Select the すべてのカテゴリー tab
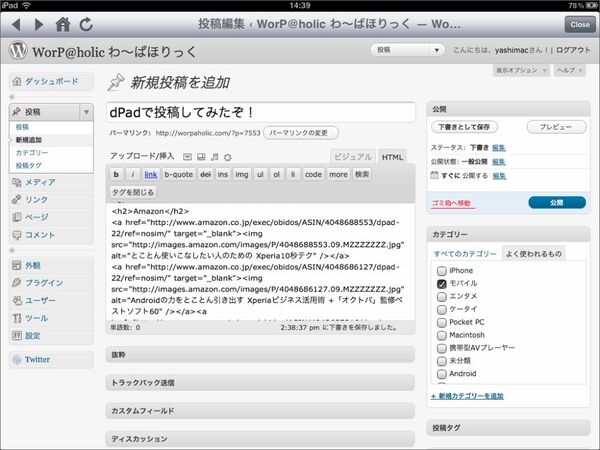Viewport: 600px width, 450px height. 465,254
